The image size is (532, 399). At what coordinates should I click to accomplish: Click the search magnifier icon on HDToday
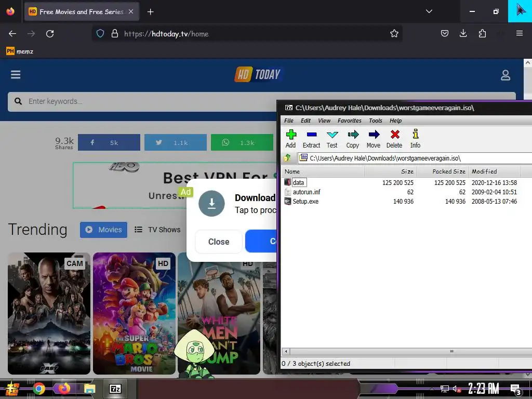click(18, 101)
